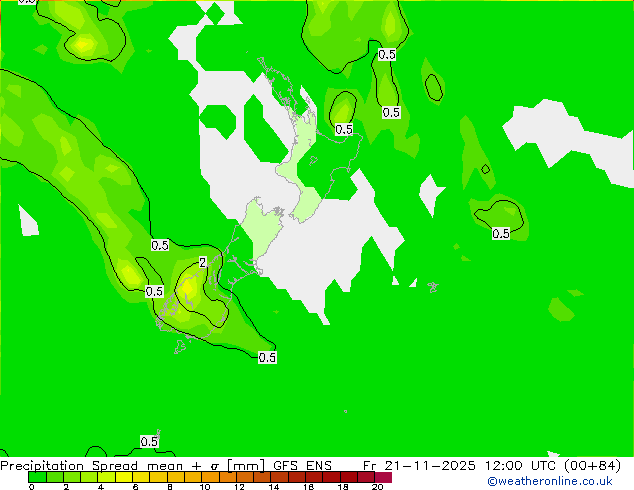Click the legend scale number '14'
The image size is (634, 490).
(274, 487)
